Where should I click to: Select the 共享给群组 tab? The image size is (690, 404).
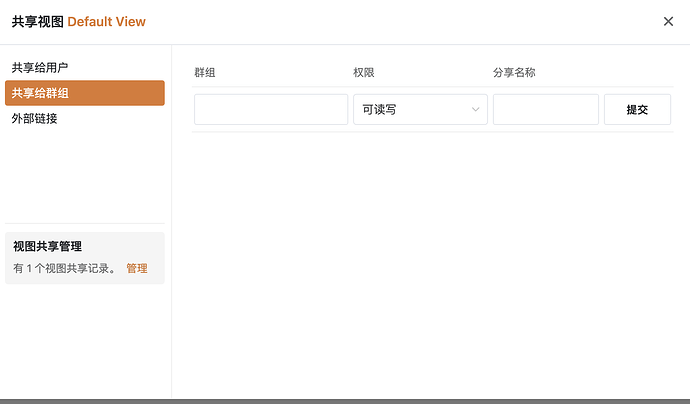84,93
